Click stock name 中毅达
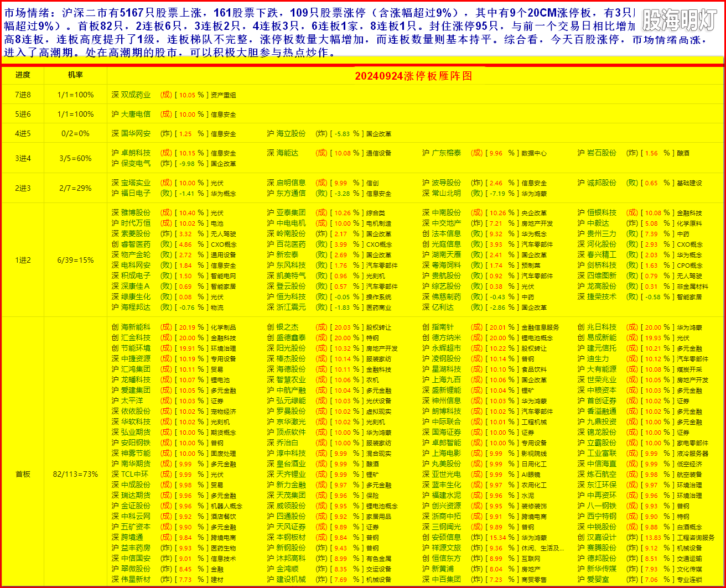This screenshot has height=588, width=726. 598,223
